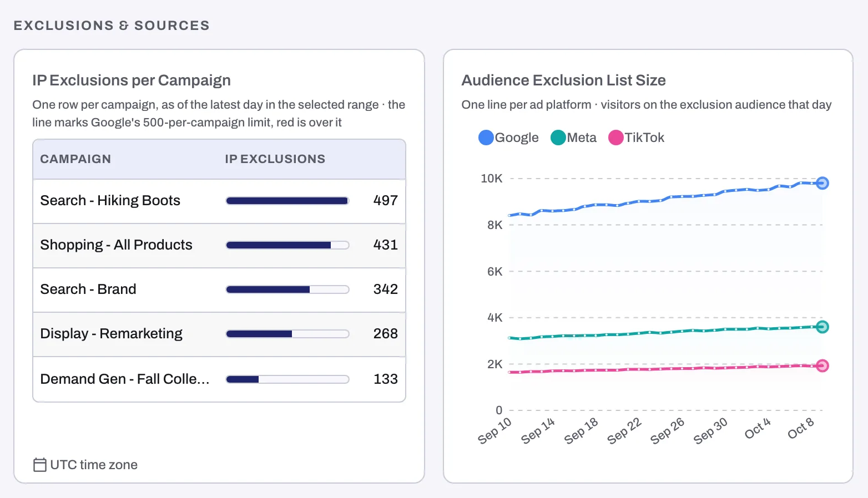Click the 497 exclusions value

(386, 200)
